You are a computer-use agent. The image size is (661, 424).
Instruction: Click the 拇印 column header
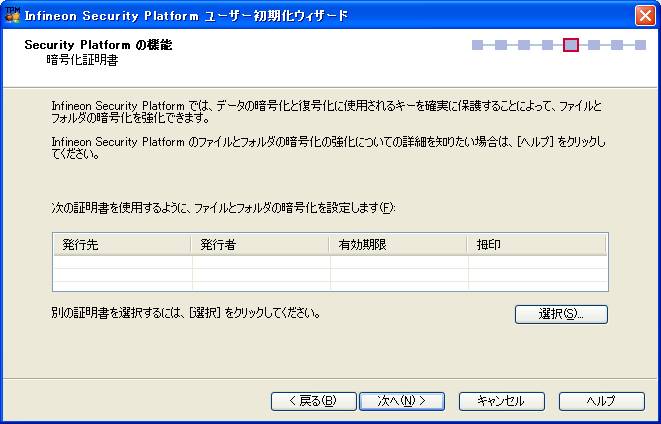coord(537,245)
